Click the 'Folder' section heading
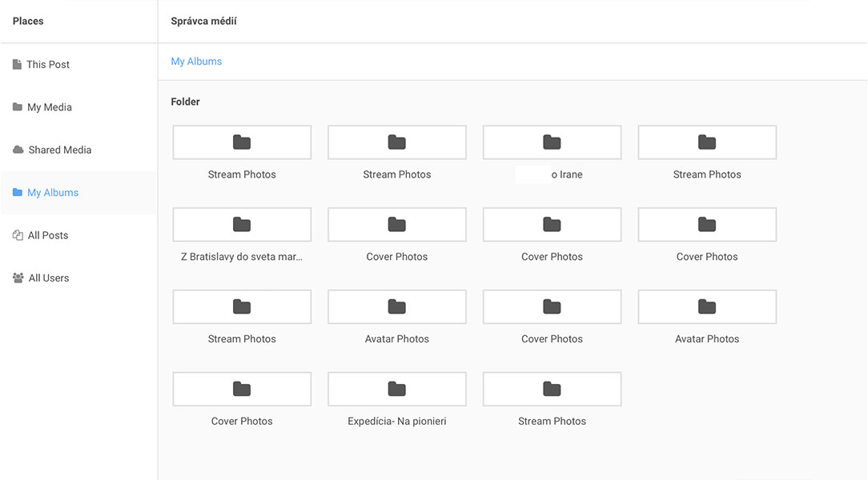This screenshot has height=480, width=868. pos(186,102)
